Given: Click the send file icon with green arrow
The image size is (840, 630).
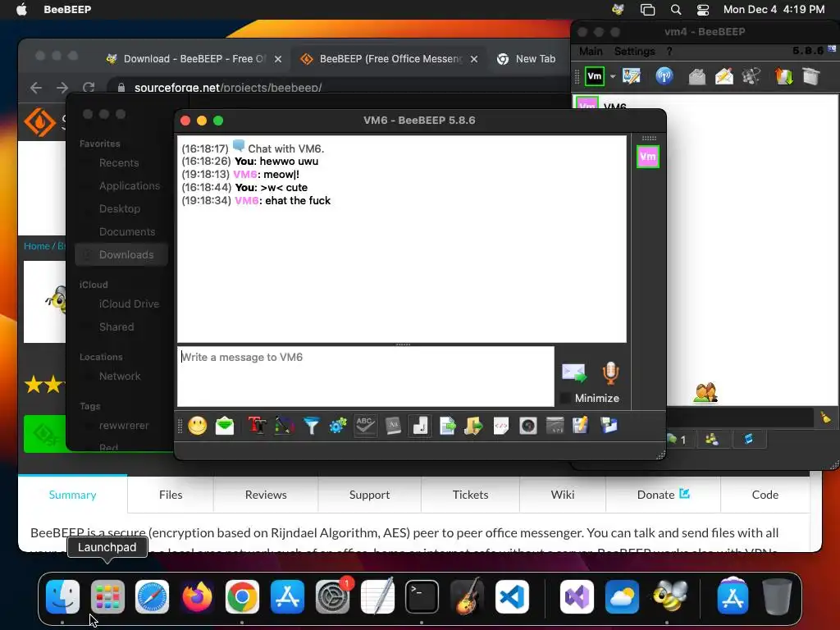Looking at the screenshot, I should click(x=447, y=426).
